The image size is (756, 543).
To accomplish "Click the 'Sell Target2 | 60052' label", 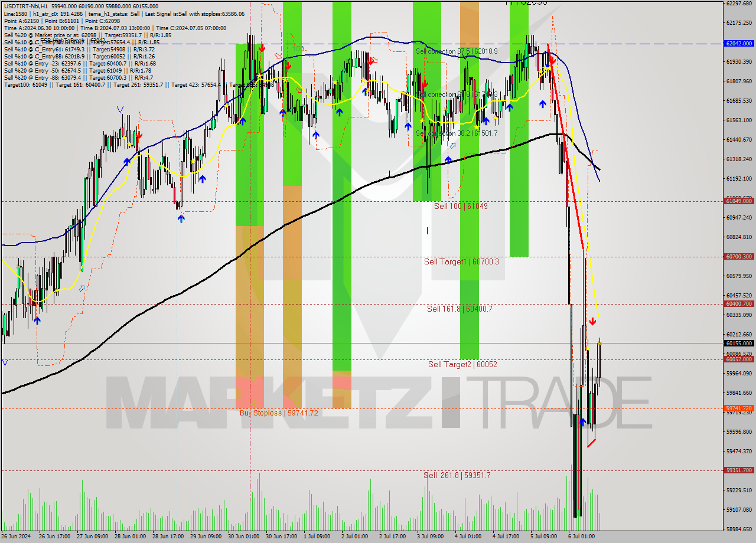I will coord(462,364).
